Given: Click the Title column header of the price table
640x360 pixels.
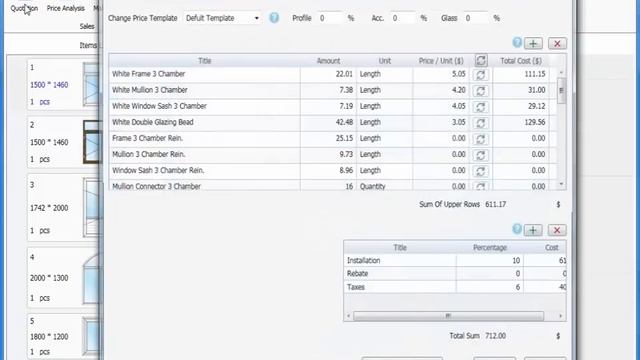Looking at the screenshot, I should 204,61.
